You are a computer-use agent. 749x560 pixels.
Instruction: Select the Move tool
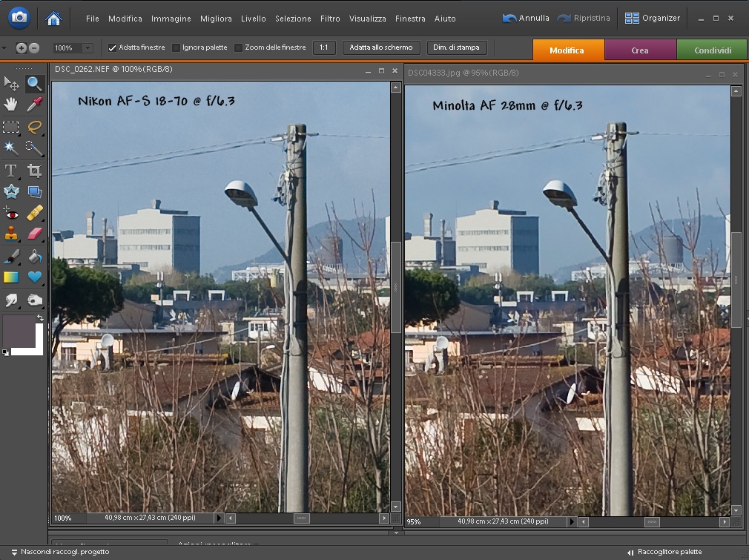[11, 84]
